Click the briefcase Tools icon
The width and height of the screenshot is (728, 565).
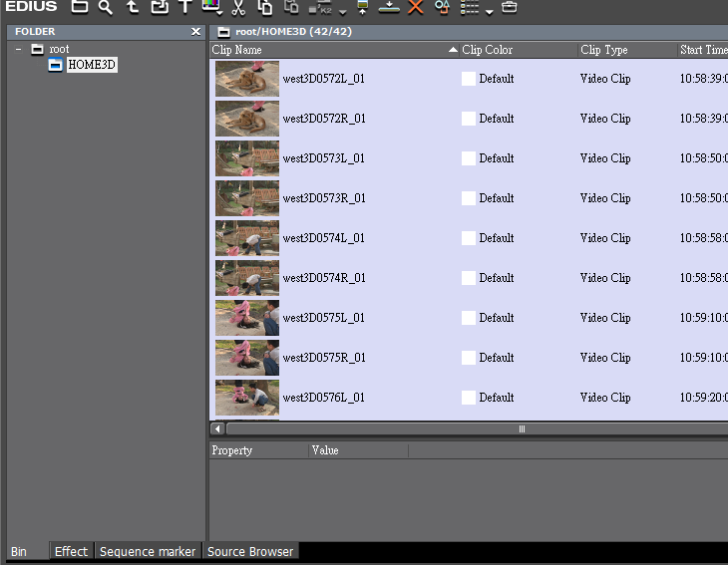[x=510, y=7]
